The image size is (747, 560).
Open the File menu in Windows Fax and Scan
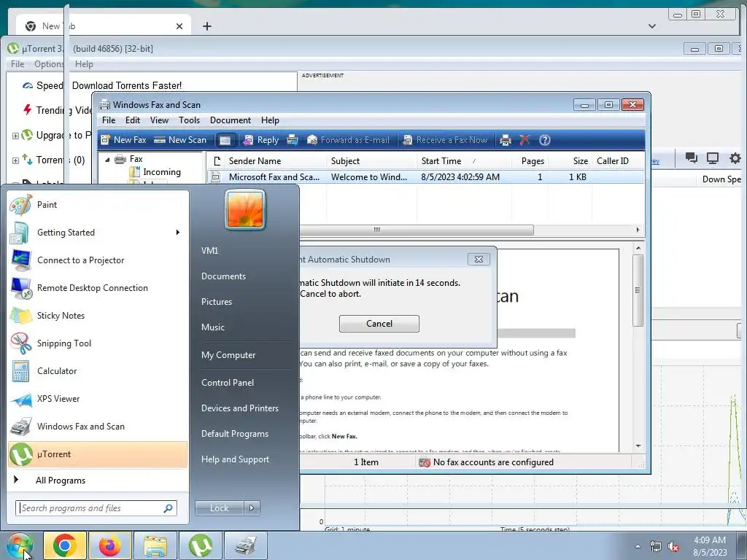109,120
